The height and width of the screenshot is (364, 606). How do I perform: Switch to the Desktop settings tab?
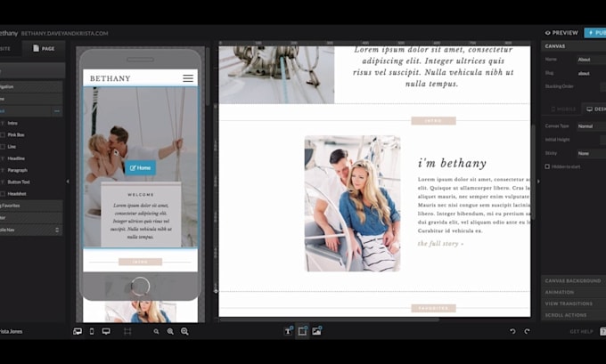point(594,109)
